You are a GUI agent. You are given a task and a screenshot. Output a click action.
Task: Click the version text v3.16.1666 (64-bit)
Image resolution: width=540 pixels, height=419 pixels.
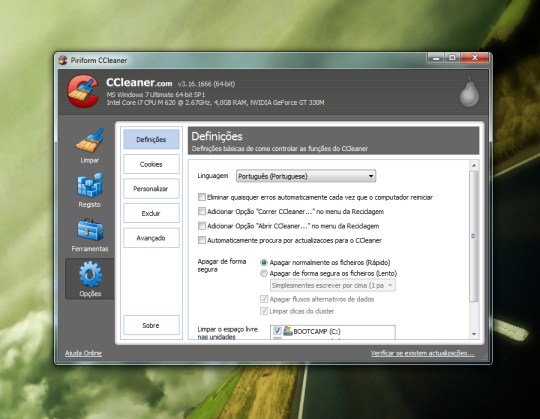tap(206, 84)
